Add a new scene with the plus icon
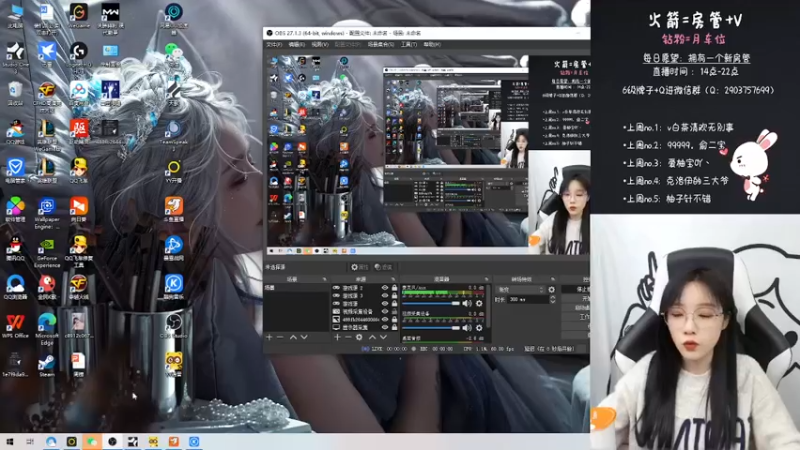Image resolution: width=800 pixels, height=450 pixels. [269, 337]
